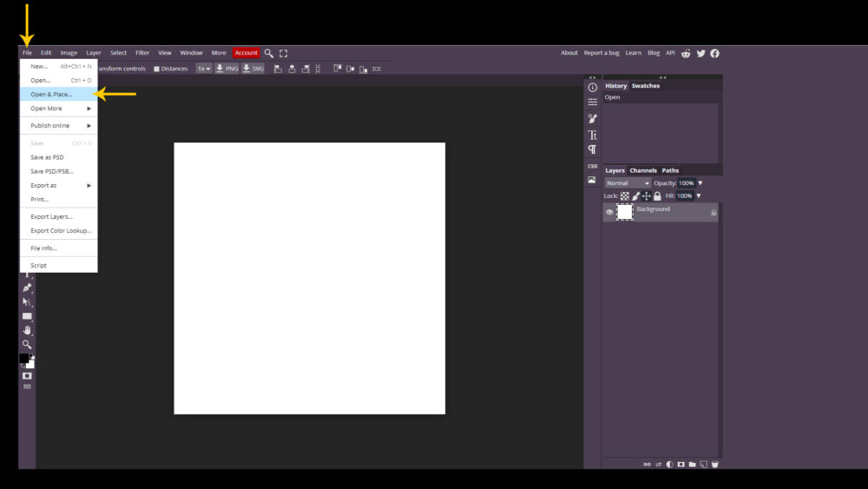Open the Report a bug link
The height and width of the screenshot is (489, 868).
(x=601, y=53)
